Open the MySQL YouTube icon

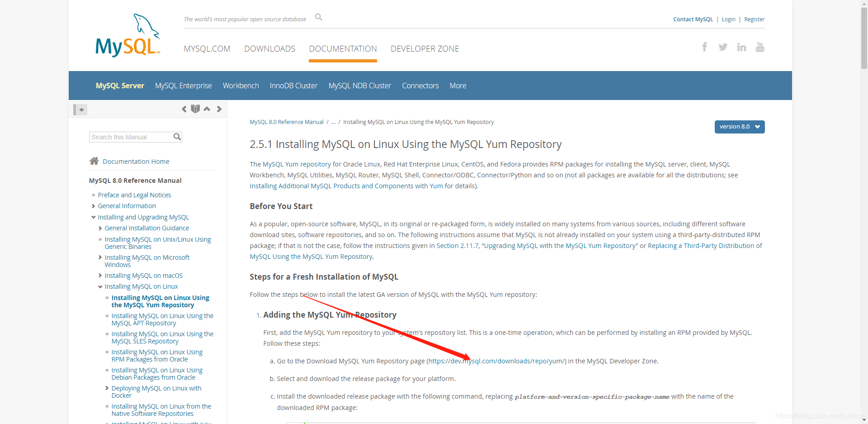click(x=760, y=47)
